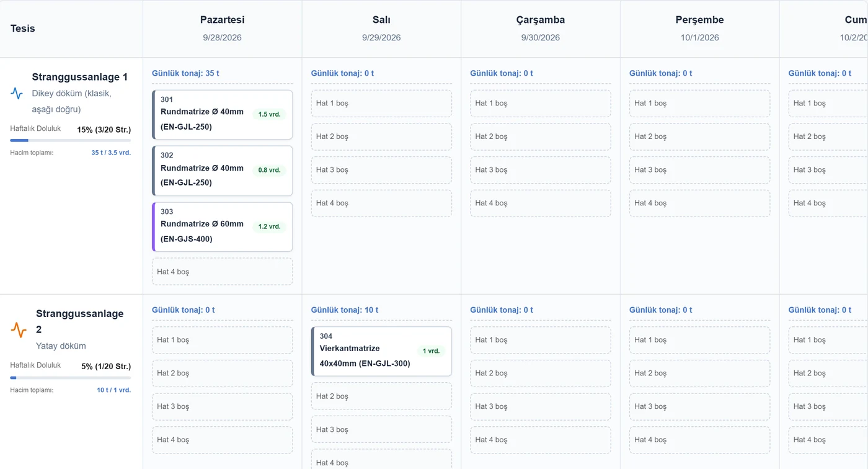This screenshot has width=868, height=469.
Task: Open order 301 Rundmatrize Ø 40mm card
Action: click(x=223, y=115)
